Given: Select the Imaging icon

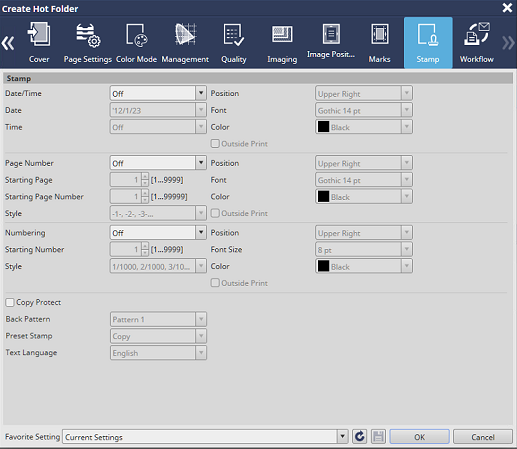Looking at the screenshot, I should pos(282,34).
